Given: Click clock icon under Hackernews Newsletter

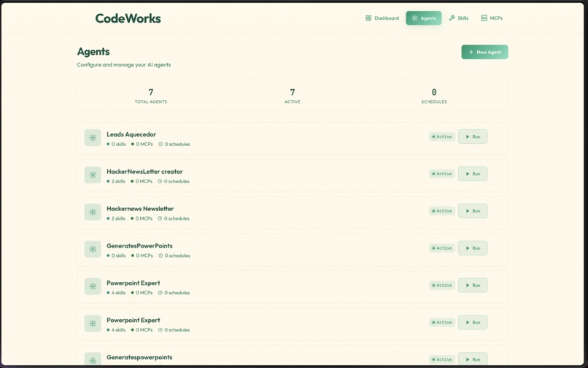Looking at the screenshot, I should 160,218.
